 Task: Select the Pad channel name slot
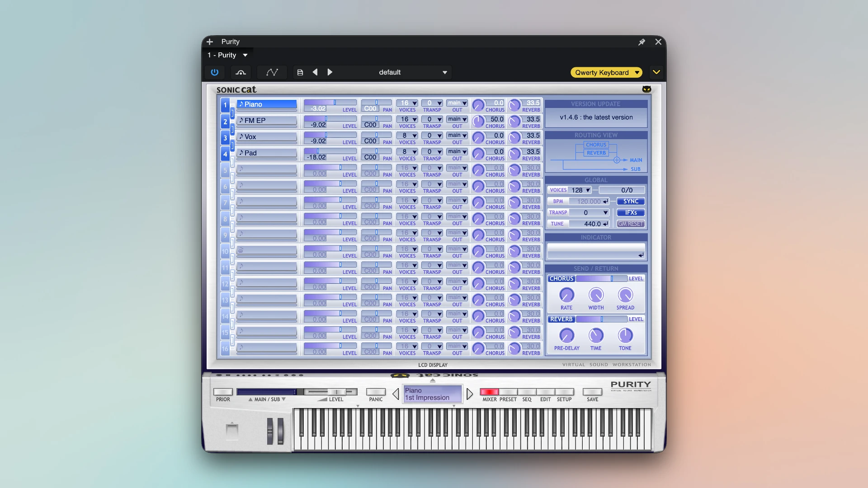(267, 153)
